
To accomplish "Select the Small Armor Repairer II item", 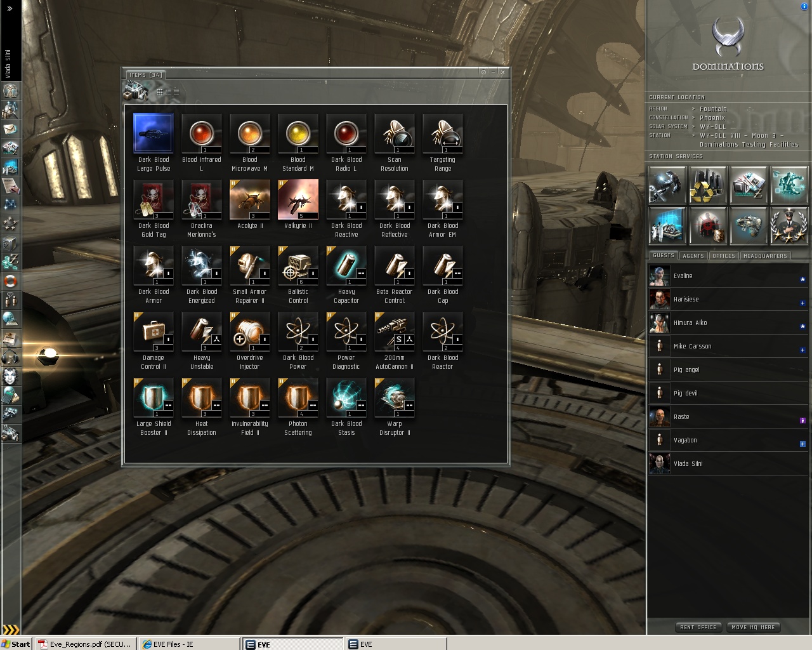I will pos(250,275).
